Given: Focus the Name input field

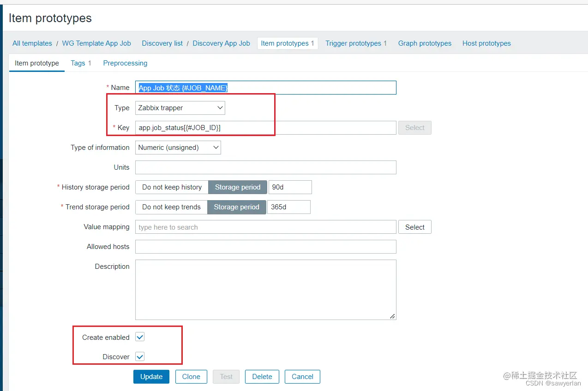Looking at the screenshot, I should 266,88.
